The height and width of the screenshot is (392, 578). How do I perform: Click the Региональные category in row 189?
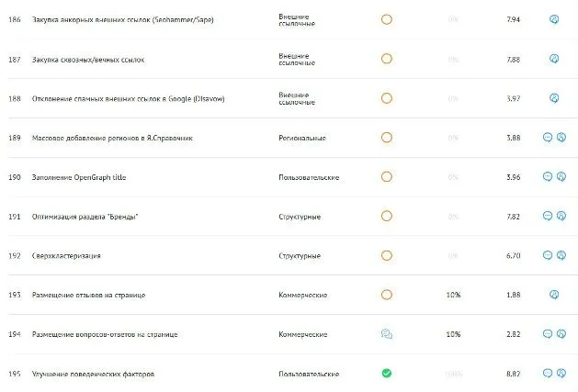[x=302, y=138]
